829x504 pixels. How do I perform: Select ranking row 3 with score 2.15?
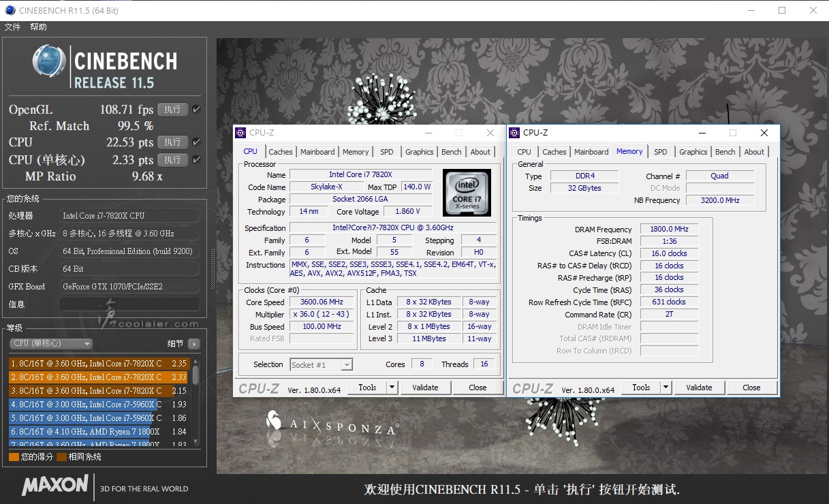click(99, 391)
